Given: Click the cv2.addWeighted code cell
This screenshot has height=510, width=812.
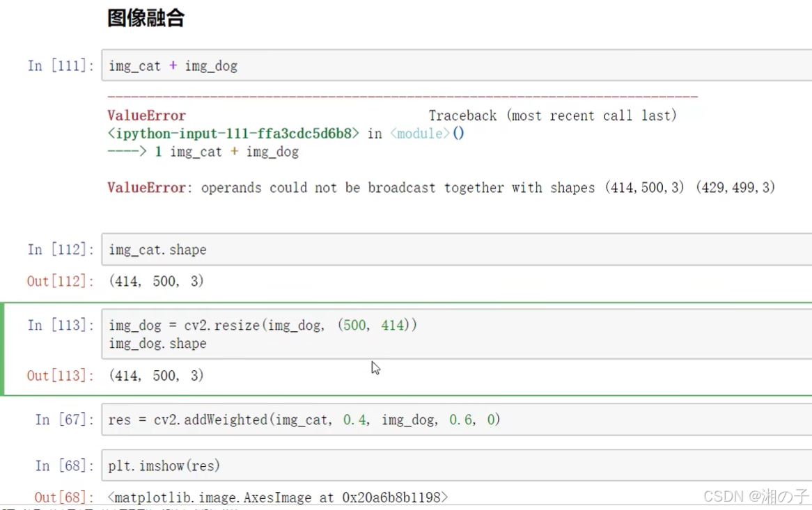Looking at the screenshot, I should coord(457,420).
